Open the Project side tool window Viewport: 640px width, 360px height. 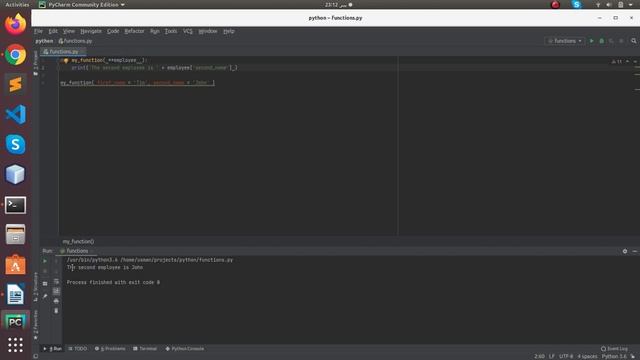(36, 64)
